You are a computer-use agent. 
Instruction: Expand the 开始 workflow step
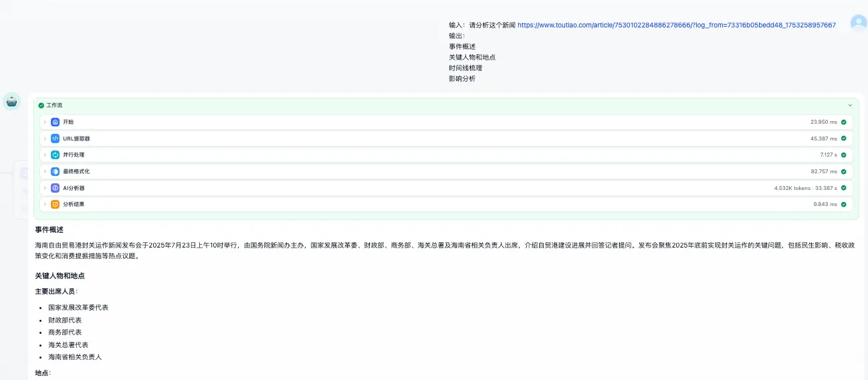(x=45, y=122)
